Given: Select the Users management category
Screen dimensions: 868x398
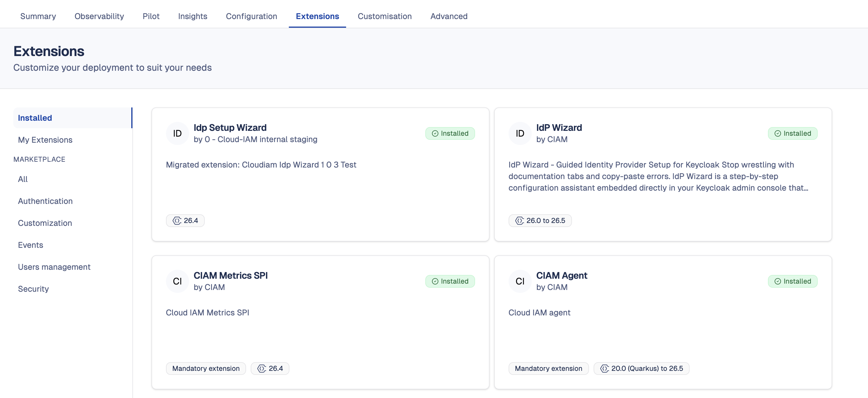Looking at the screenshot, I should (x=54, y=267).
